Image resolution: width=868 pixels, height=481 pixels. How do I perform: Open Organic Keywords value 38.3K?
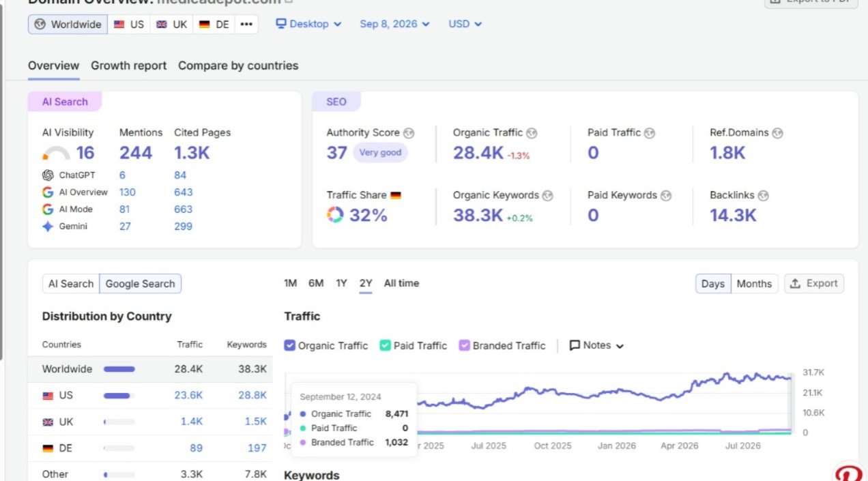[x=478, y=215]
